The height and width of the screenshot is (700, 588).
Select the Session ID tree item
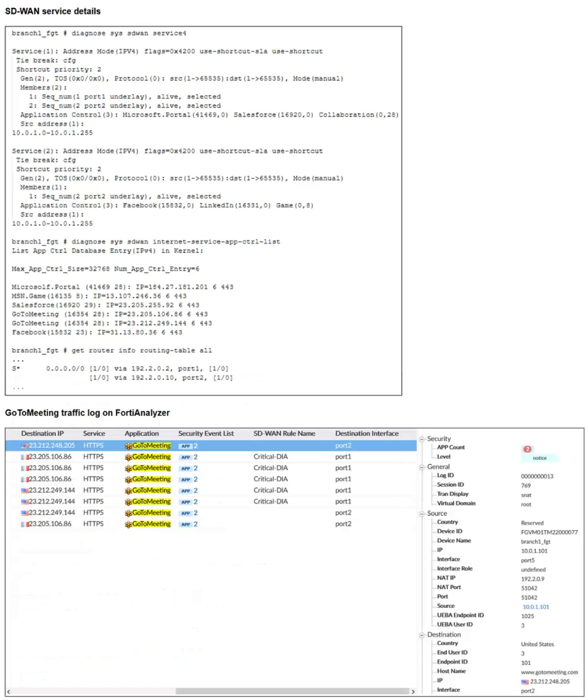pos(450,484)
